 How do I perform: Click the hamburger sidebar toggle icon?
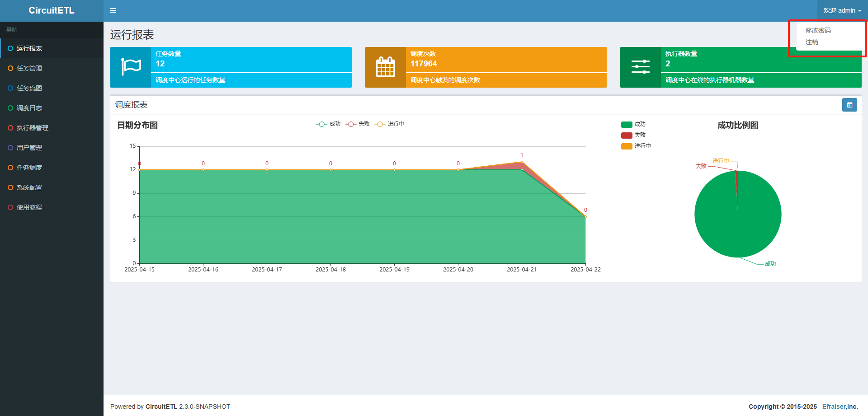[113, 10]
